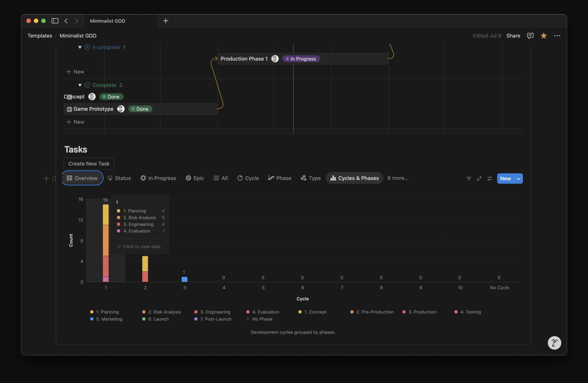Toggle the sidebar panel icon
The width and height of the screenshot is (588, 383).
(x=55, y=21)
